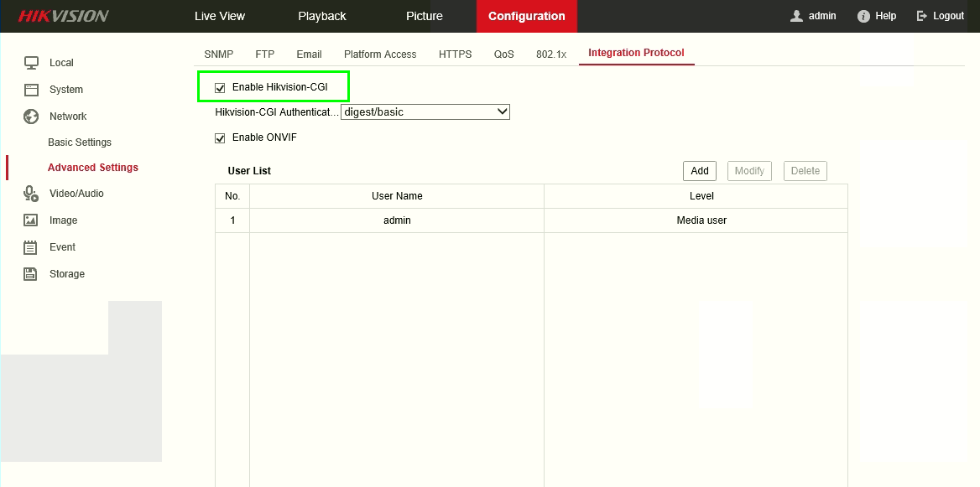Open the Hikvision-CGI Authentication dropdown
The height and width of the screenshot is (487, 980).
click(425, 111)
